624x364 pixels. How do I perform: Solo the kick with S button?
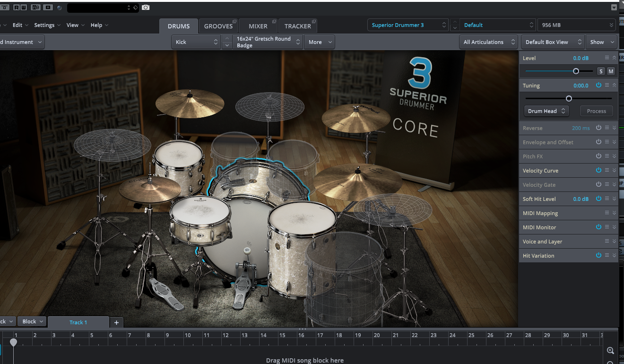pyautogui.click(x=601, y=71)
